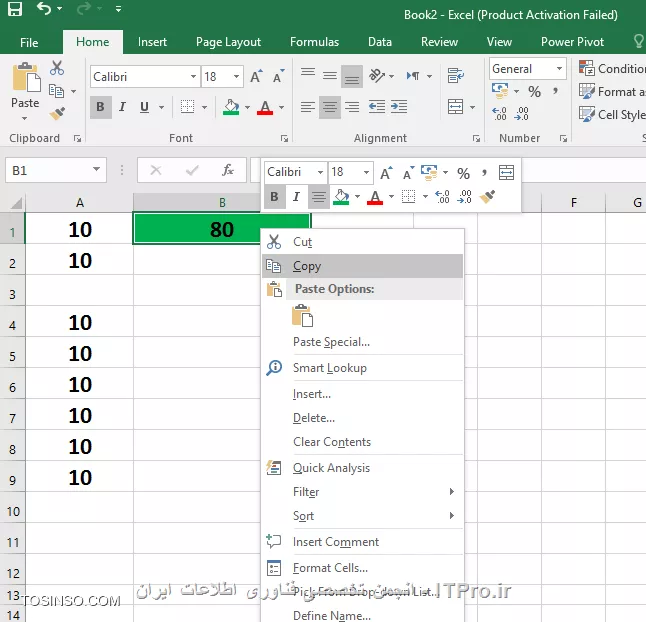Click ribbon Increase Indent icon
Image resolution: width=646 pixels, height=622 pixels.
tap(399, 107)
